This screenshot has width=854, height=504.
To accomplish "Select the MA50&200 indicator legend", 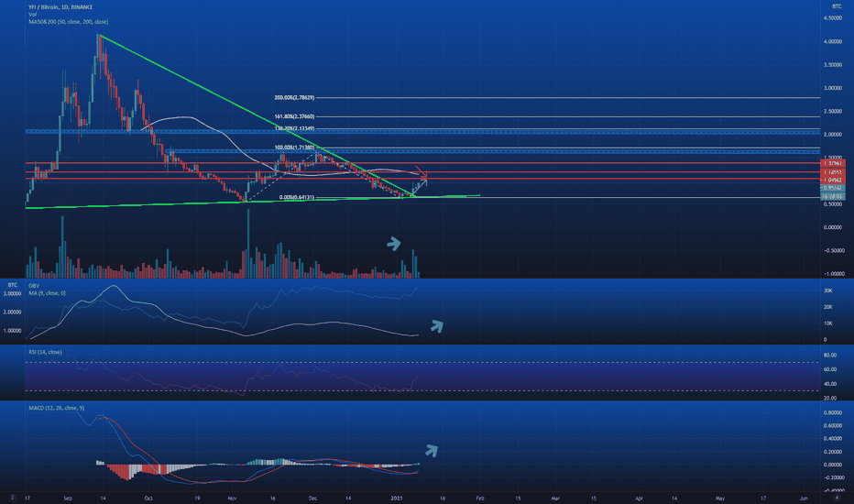I will [69, 22].
